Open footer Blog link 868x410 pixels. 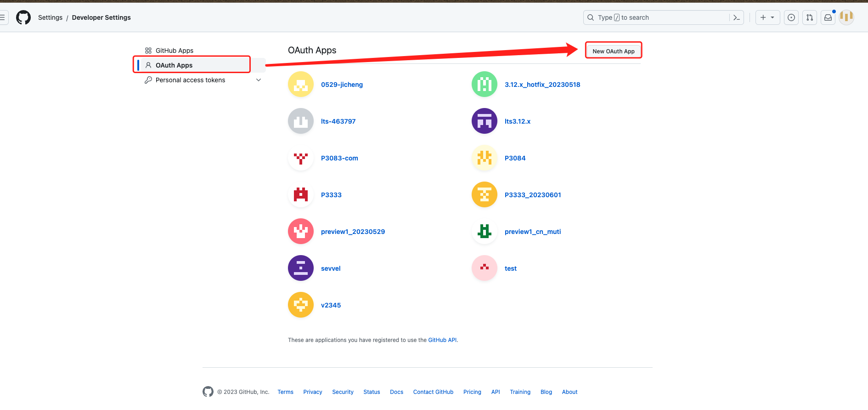[x=546, y=392]
